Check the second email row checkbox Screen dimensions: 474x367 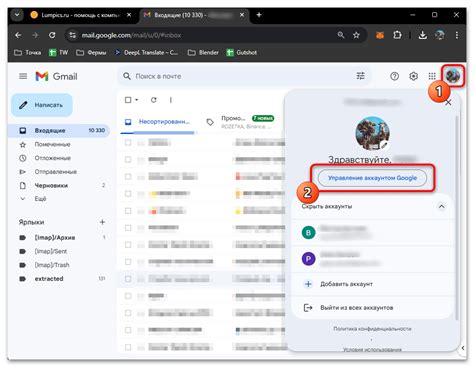point(128,160)
